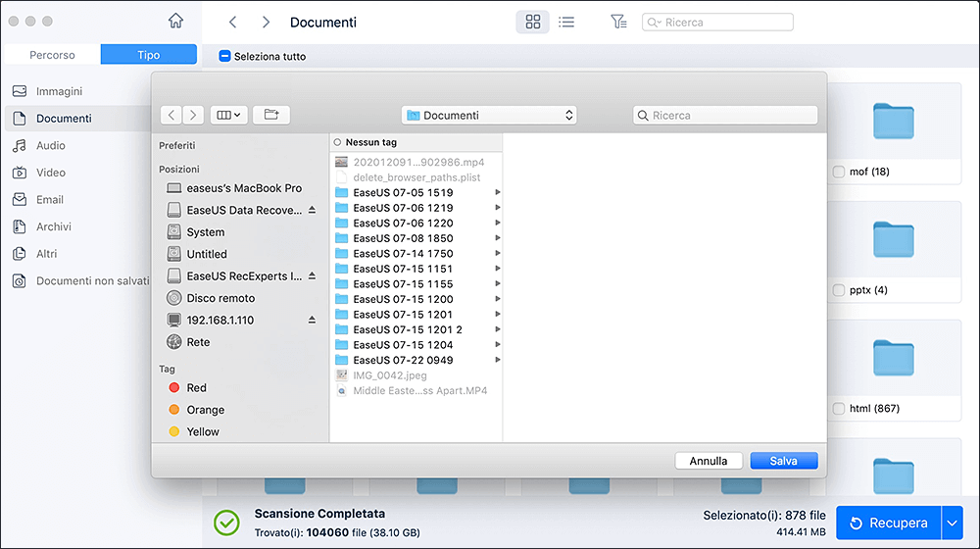Eject EaseUS Data Recovery volume
Viewport: 980px width, 549px height.
[312, 210]
